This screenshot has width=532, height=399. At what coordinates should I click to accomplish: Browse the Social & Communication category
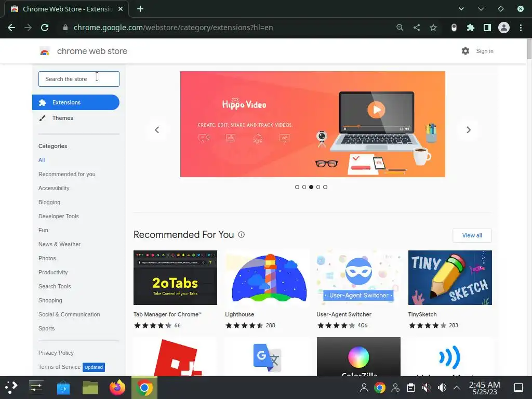pyautogui.click(x=69, y=314)
